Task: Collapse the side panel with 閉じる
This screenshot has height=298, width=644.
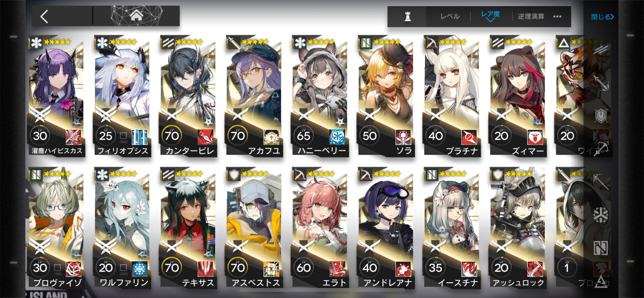Action: [x=602, y=17]
